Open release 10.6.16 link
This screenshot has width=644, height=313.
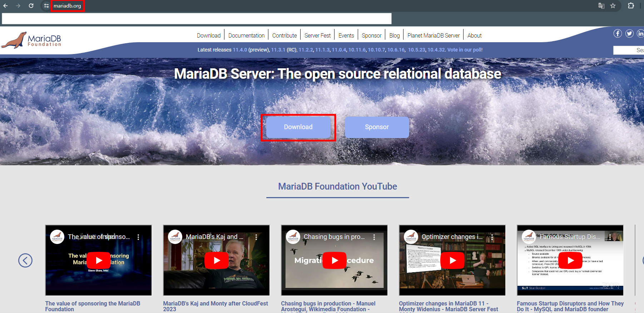[396, 50]
